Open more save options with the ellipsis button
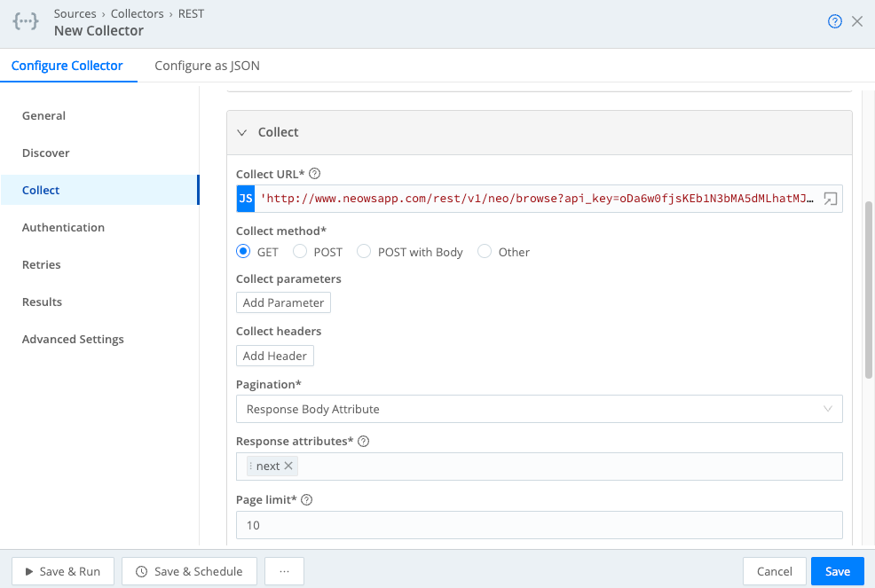The image size is (875, 588). [284, 570]
